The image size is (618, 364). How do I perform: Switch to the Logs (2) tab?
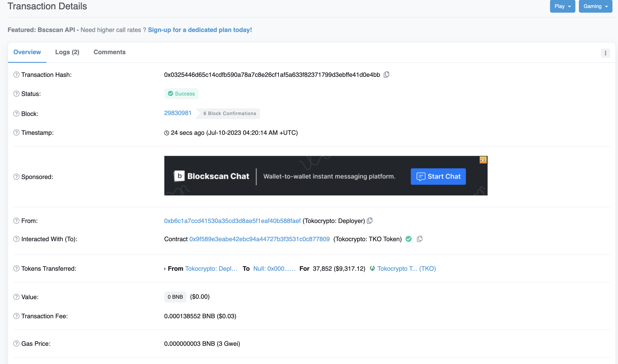(67, 52)
